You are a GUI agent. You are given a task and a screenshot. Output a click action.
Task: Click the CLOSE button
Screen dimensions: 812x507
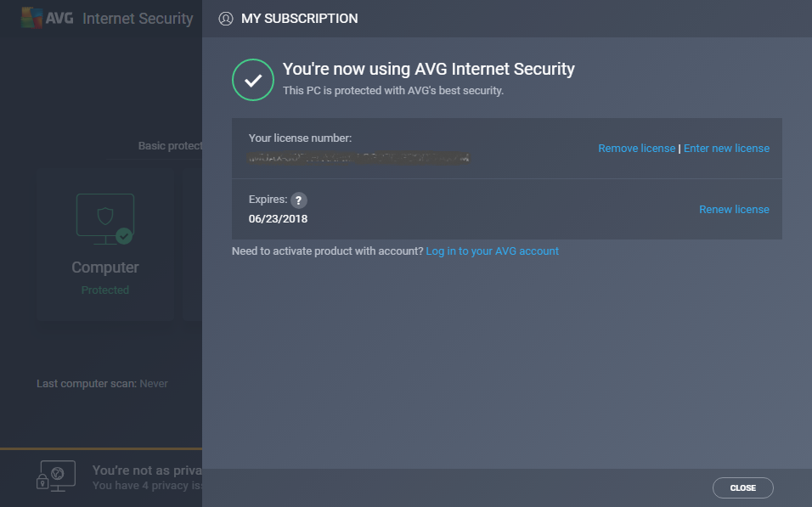742,487
